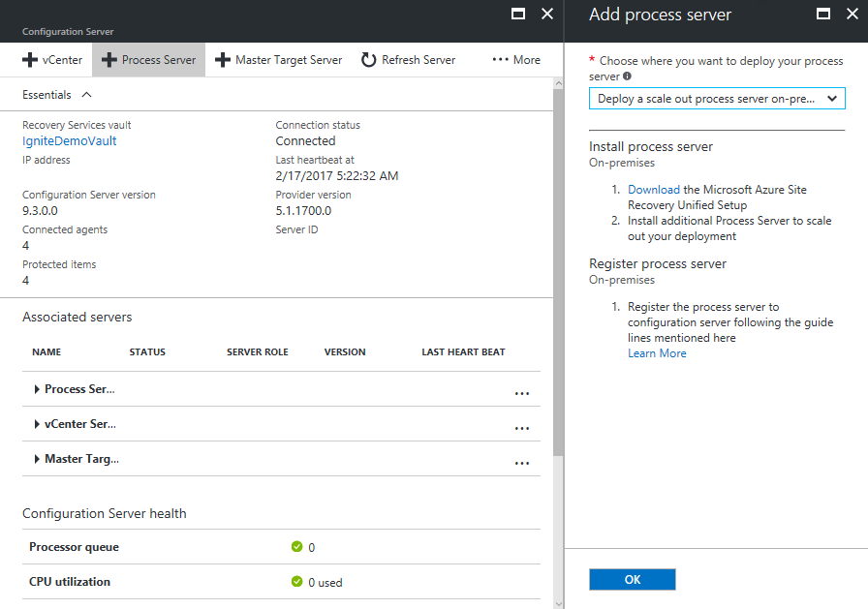Select the Process Server toolbar icon
The height and width of the screenshot is (609, 868).
click(x=148, y=59)
